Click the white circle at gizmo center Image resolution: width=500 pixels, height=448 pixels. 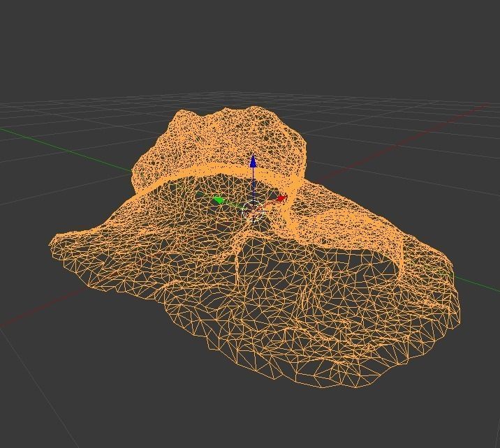253,211
